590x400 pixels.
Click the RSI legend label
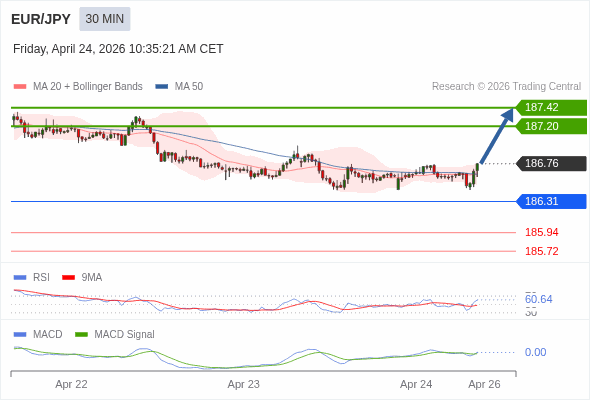tap(41, 278)
